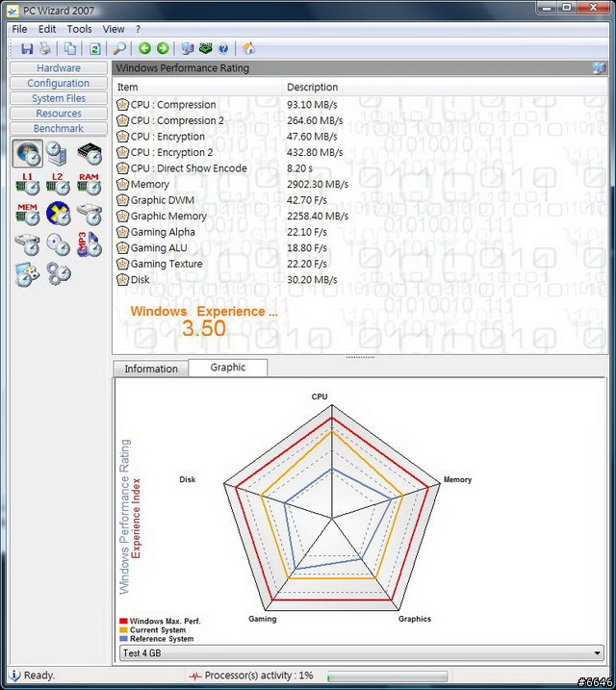Open the Hardware section
The height and width of the screenshot is (690, 616).
coord(59,67)
